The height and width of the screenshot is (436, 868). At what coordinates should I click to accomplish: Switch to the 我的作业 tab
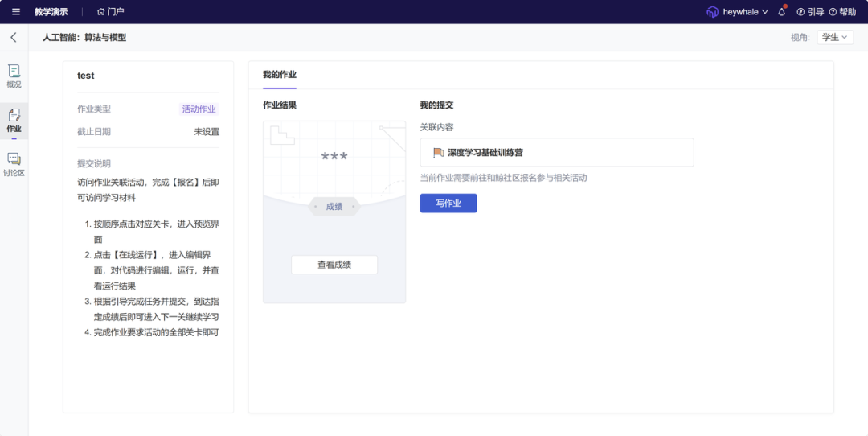click(x=280, y=75)
